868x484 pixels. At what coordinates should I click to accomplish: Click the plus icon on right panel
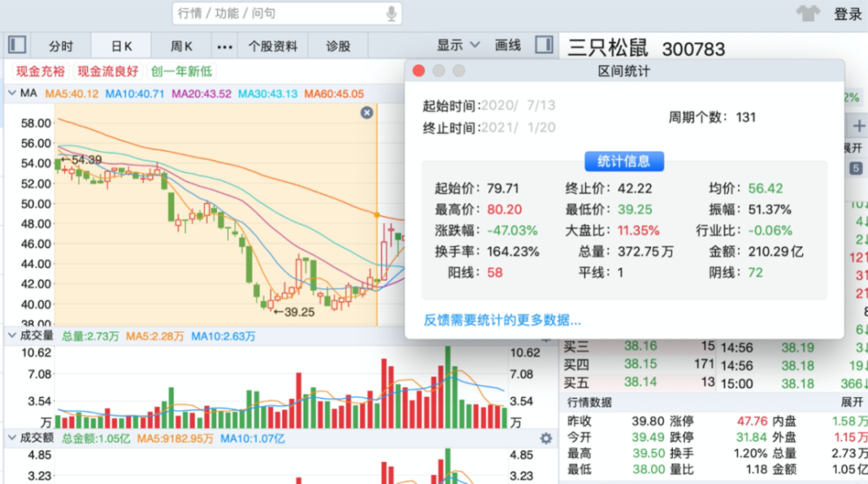point(858,126)
